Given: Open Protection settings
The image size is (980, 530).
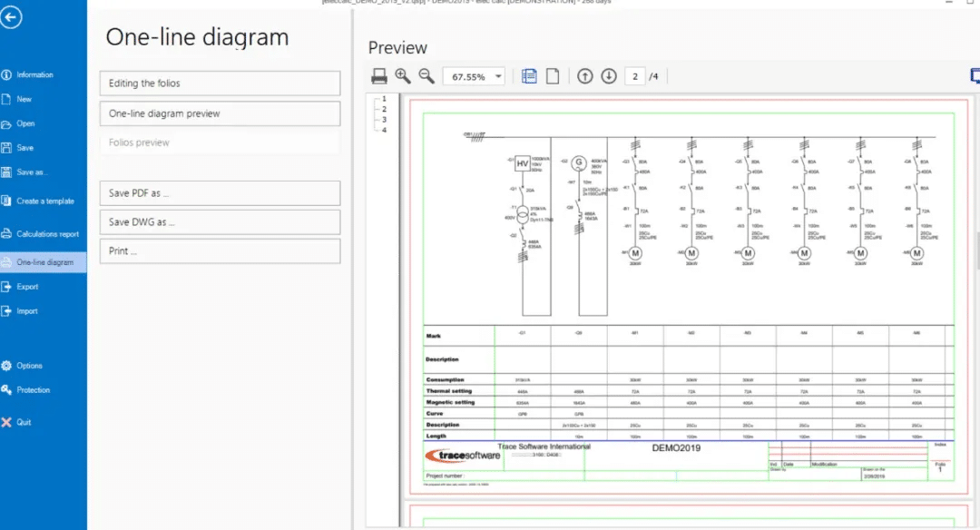Looking at the screenshot, I should click(x=34, y=390).
